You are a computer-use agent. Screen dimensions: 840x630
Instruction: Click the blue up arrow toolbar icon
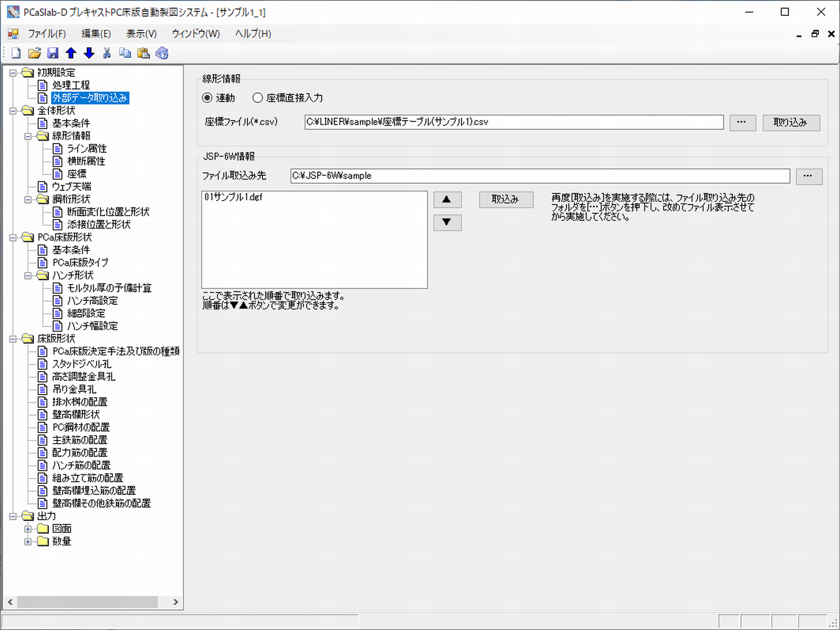pos(71,53)
